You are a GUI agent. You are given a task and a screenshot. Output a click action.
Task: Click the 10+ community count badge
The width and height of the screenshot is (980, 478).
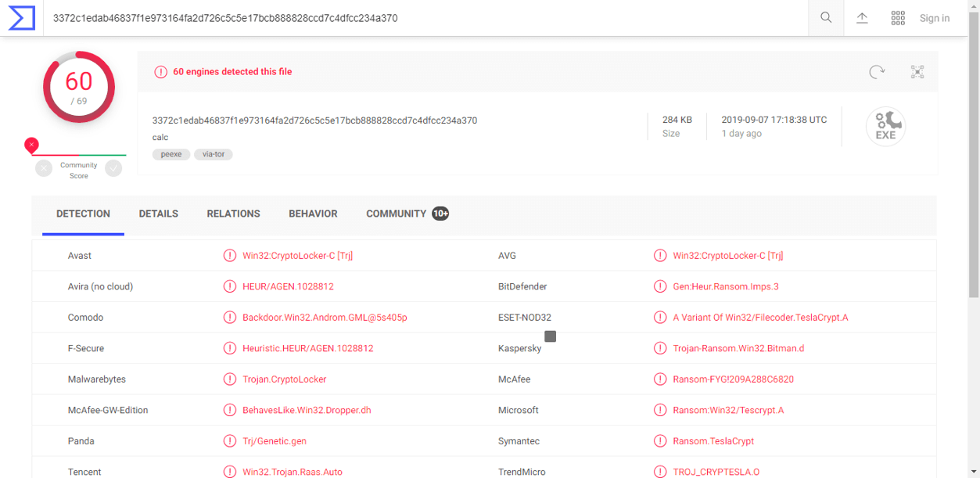(440, 214)
